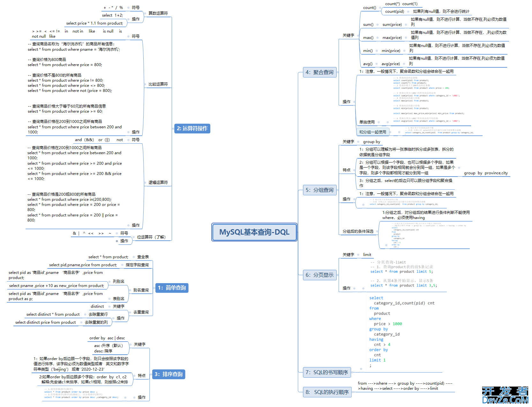Screen dimensions: 532x407
Task: Collapse the 指定字段查询 node circle
Action: 122,265
